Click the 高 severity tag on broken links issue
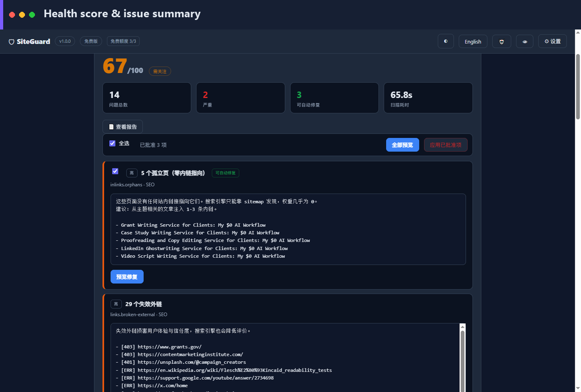The height and width of the screenshot is (392, 581). [x=116, y=304]
